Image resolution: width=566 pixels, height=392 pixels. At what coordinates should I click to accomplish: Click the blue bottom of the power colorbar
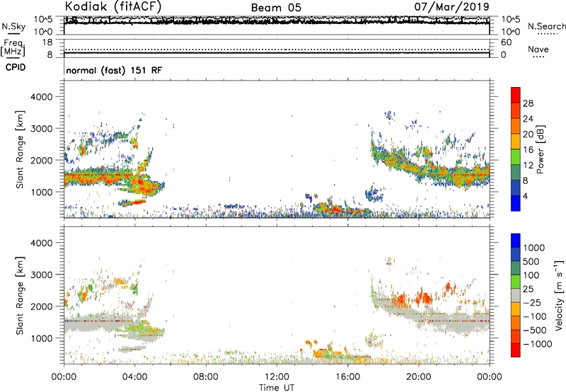(516, 203)
